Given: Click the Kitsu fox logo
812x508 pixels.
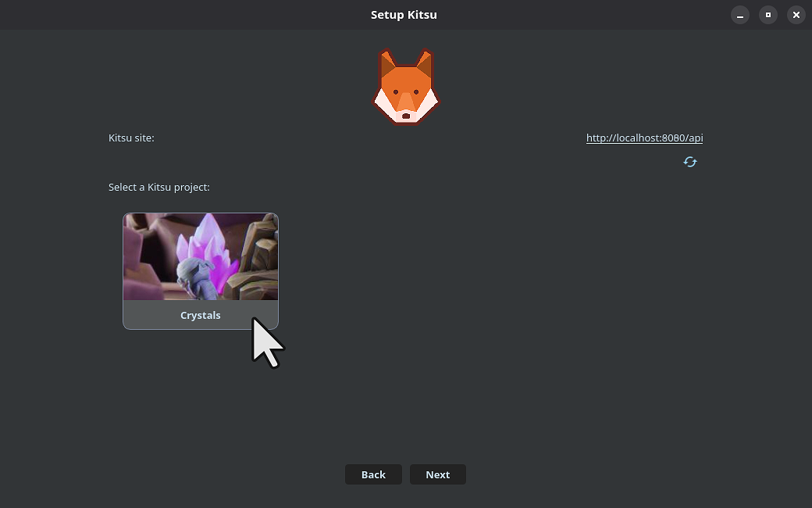Looking at the screenshot, I should click(405, 87).
